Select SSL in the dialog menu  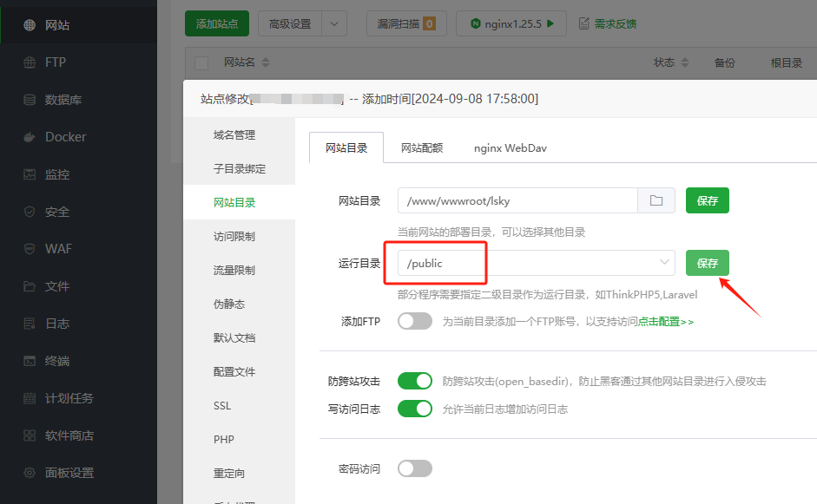[x=239, y=406]
